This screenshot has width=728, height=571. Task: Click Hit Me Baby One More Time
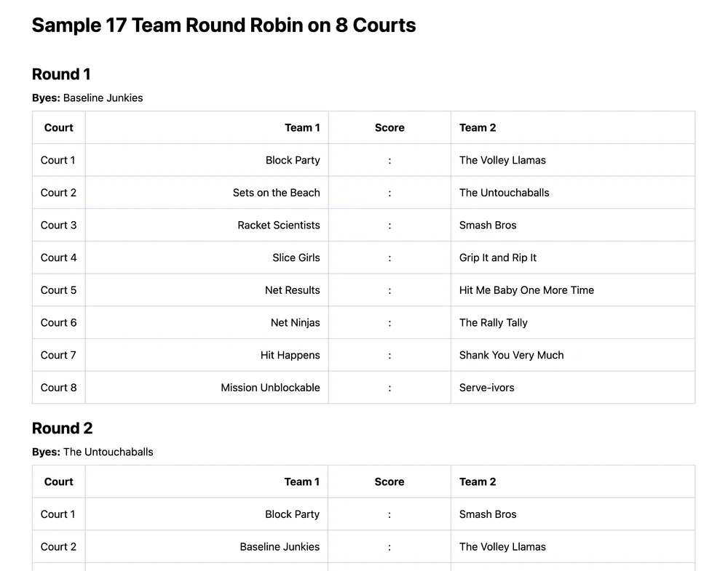526,290
